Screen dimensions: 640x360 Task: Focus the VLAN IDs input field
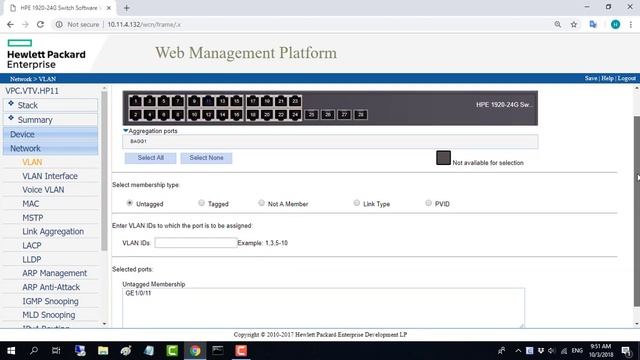click(196, 243)
